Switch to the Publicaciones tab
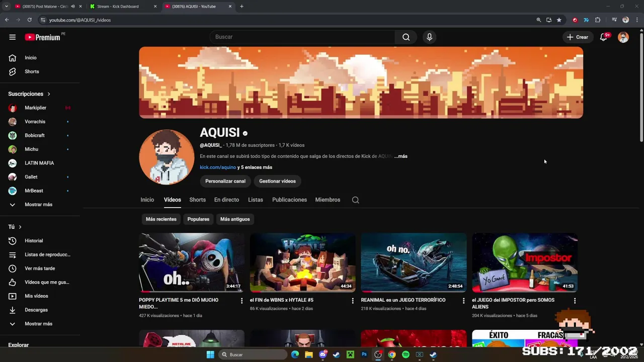 tap(289, 200)
